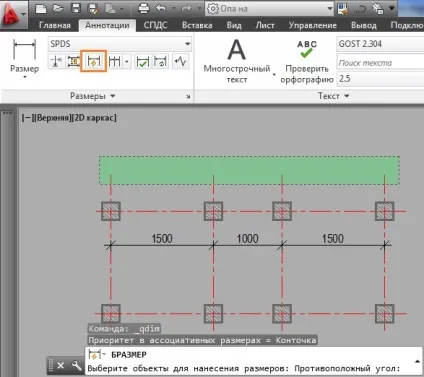
Task: Click the Plot printer icon
Action: (144, 8)
